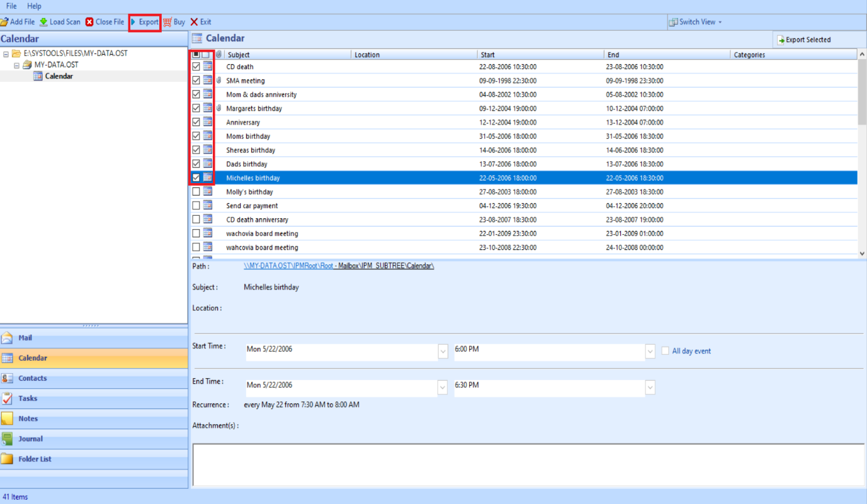This screenshot has height=504, width=867.
Task: Uncheck the Anniversary row checkbox
Action: (x=196, y=121)
